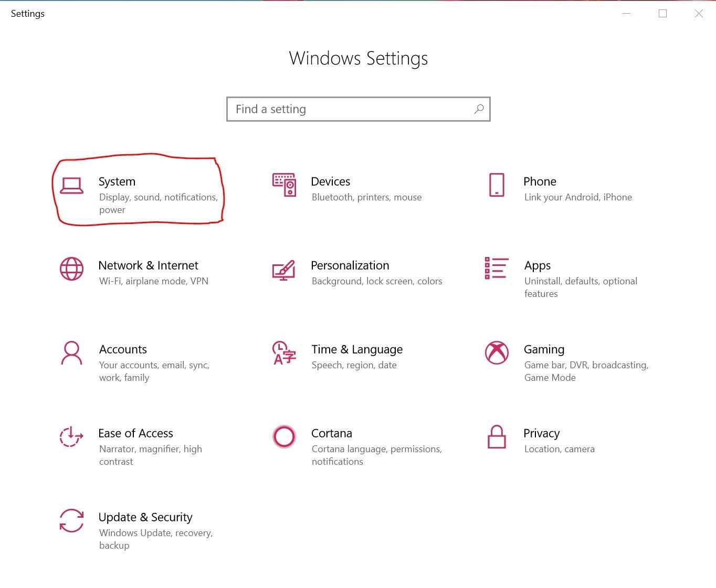The height and width of the screenshot is (588, 716).
Task: Maximize the Settings window
Action: click(x=662, y=14)
